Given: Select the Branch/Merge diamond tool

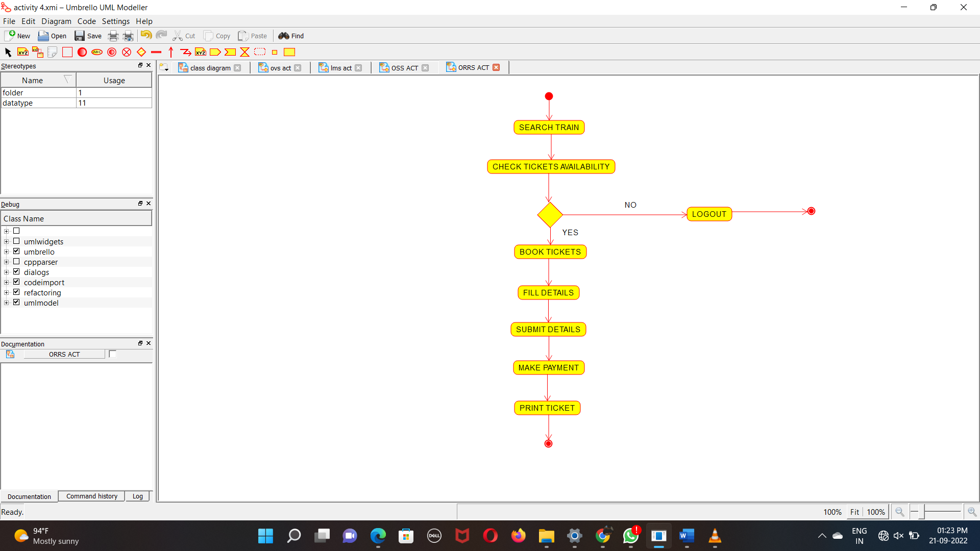Looking at the screenshot, I should point(141,52).
